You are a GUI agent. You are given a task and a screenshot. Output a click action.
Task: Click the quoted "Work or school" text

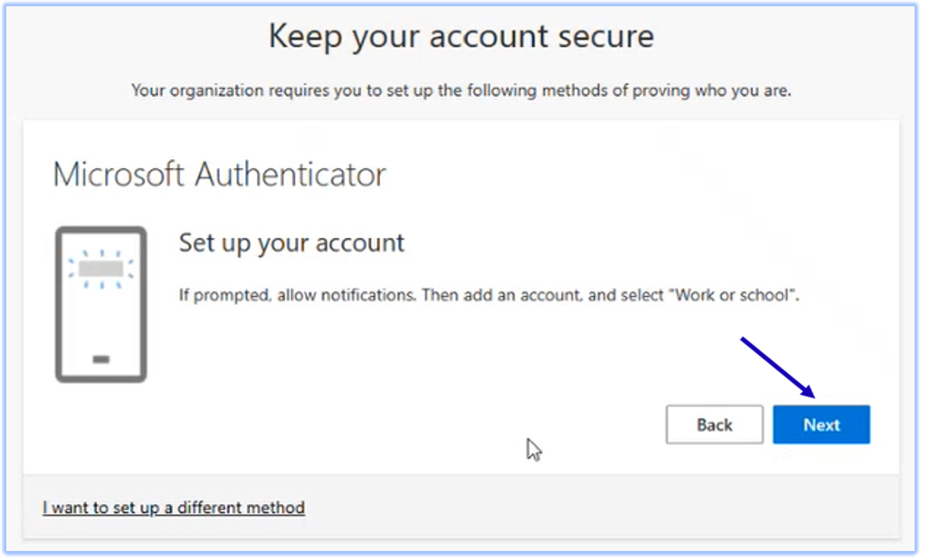click(736, 295)
